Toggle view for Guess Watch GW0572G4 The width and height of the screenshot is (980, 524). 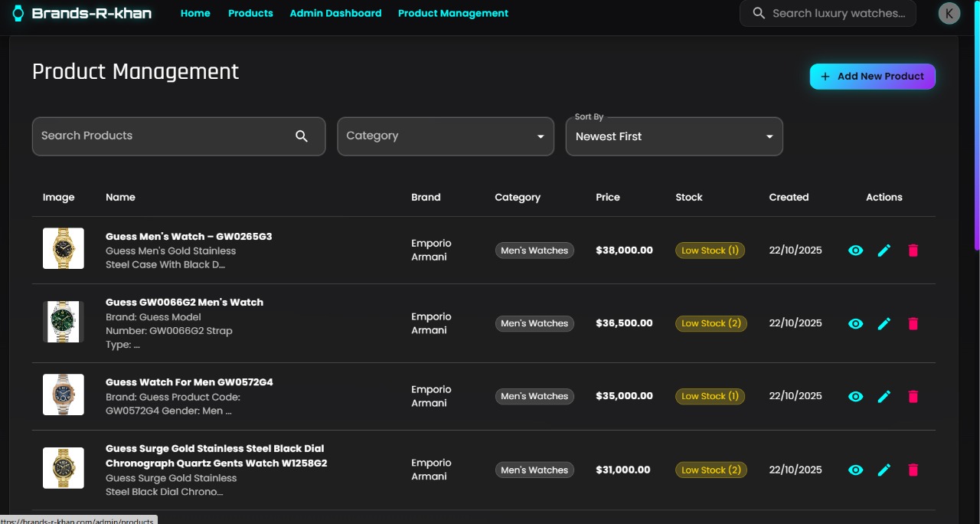click(x=856, y=396)
